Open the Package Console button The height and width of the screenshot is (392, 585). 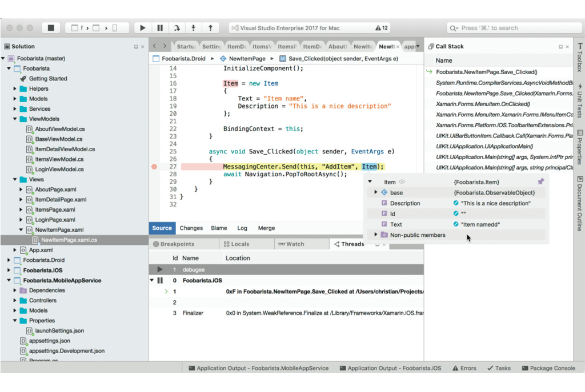pos(548,368)
